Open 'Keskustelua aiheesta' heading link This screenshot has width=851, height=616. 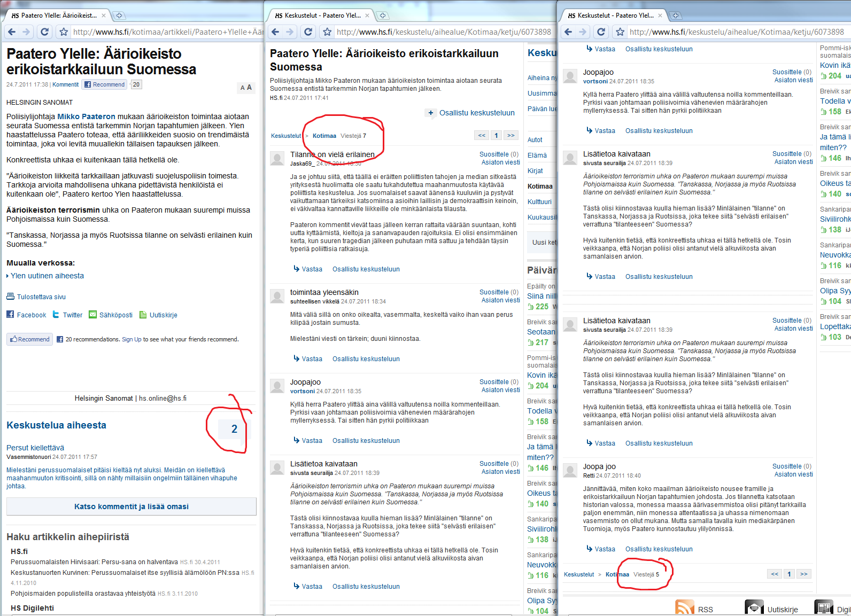pos(56,425)
